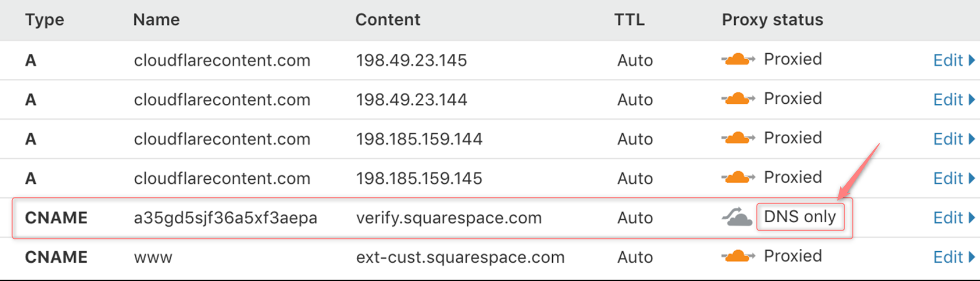
Task: Sort by Name column header
Action: click(156, 20)
